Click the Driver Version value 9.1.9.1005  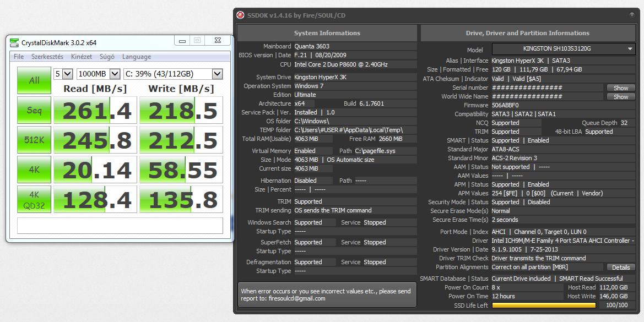[x=506, y=249]
